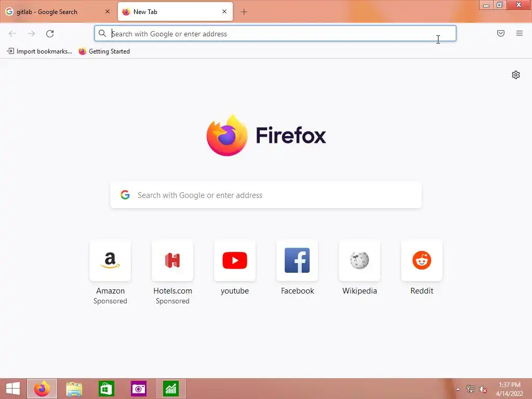
Task: Minimize the Firefox window
Action: pyautogui.click(x=486, y=5)
